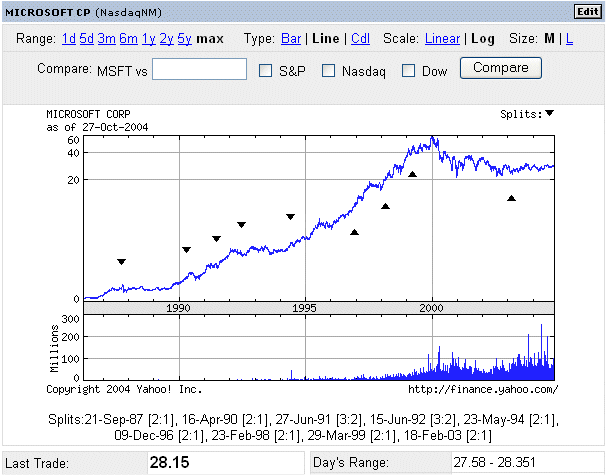Switch range to 1y
This screenshot has width=606, height=475.
(x=148, y=39)
